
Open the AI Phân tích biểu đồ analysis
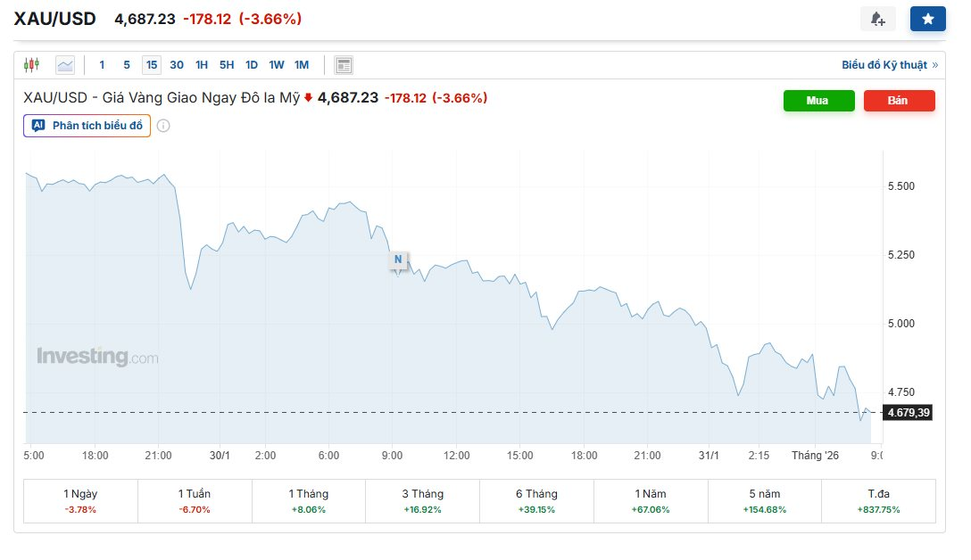click(x=87, y=126)
